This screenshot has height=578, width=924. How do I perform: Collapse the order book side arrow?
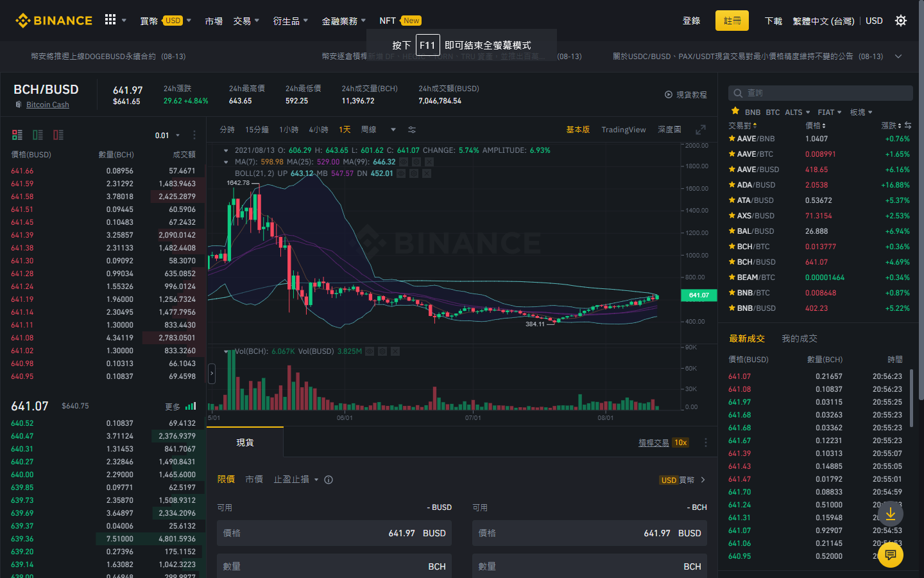coord(212,373)
